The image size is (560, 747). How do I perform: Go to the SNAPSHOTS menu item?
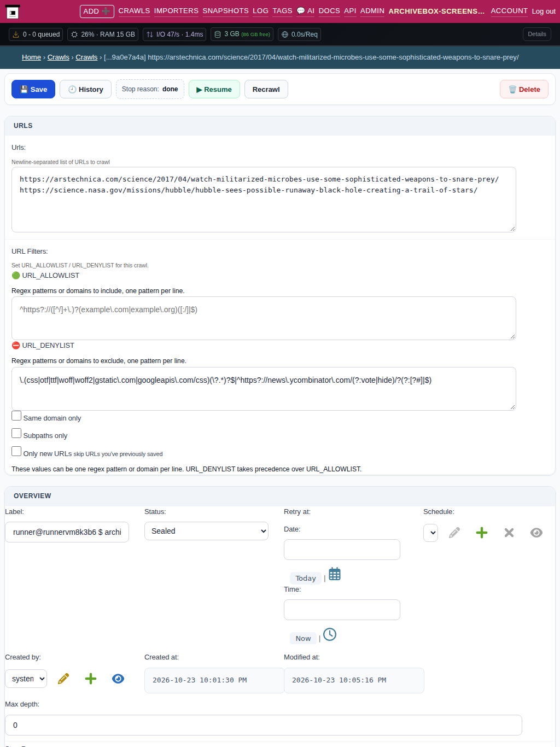click(x=225, y=11)
